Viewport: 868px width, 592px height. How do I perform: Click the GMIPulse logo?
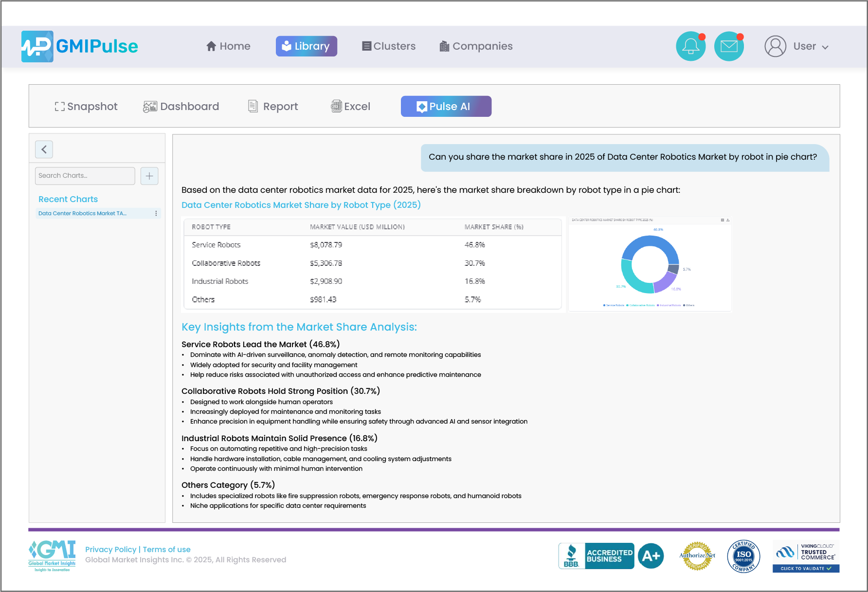pos(80,46)
